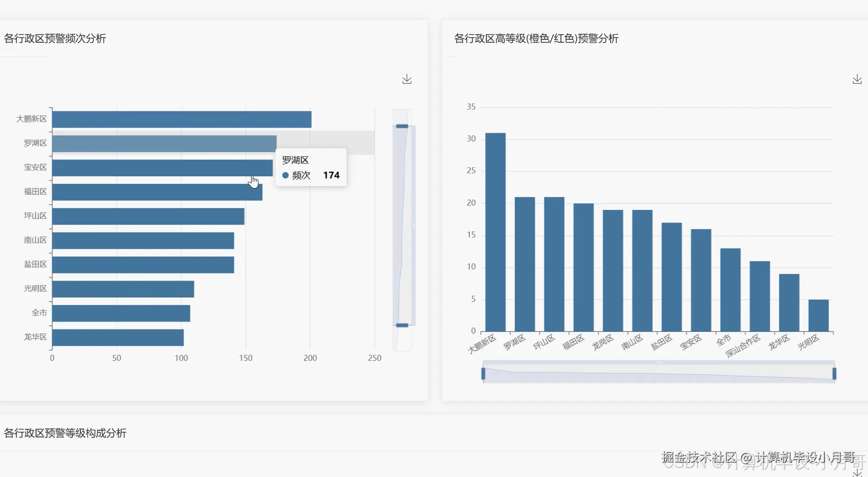Click the left handle of the horizontal zoom slider

point(483,374)
